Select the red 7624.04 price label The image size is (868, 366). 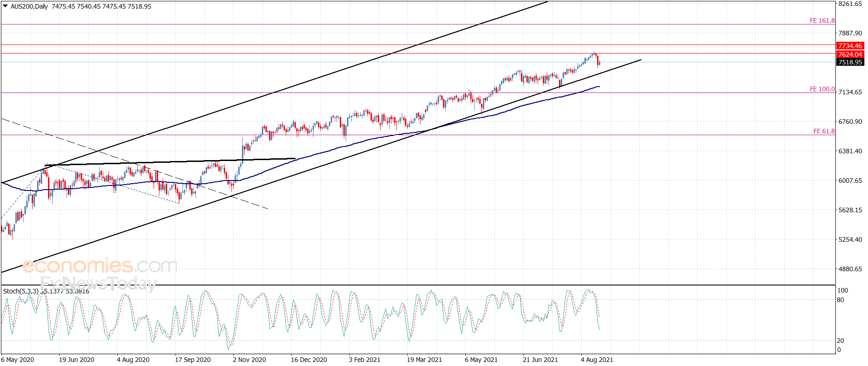pos(850,54)
